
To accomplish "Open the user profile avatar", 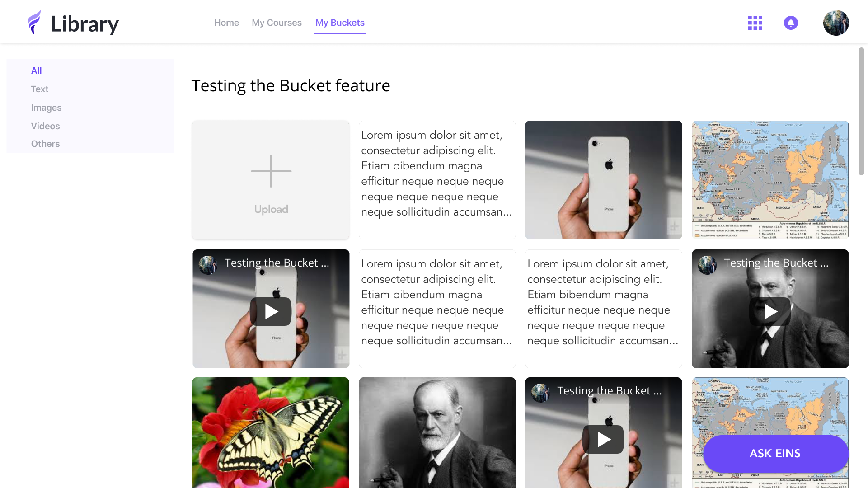I will click(x=836, y=23).
